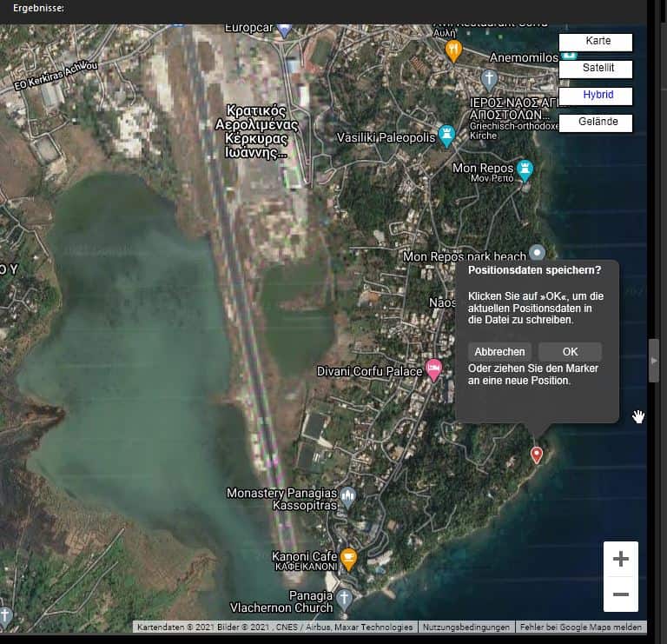Click the Ergebnisse heading text

pos(39,8)
